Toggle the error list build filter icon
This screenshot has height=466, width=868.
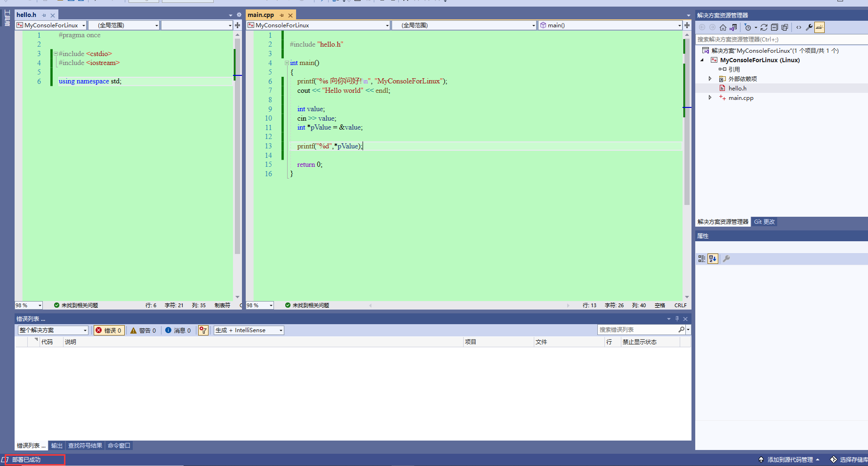coord(203,330)
